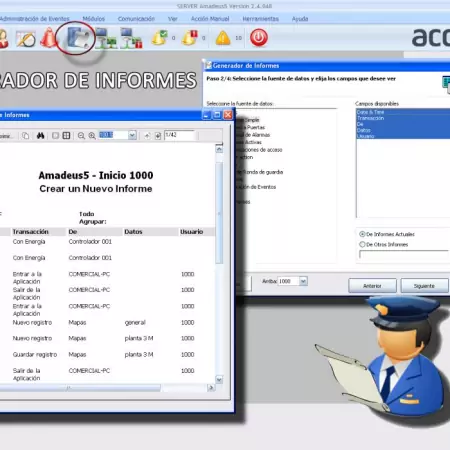Click the bell with green check icon
The width and height of the screenshot is (450, 450).
tap(160, 37)
